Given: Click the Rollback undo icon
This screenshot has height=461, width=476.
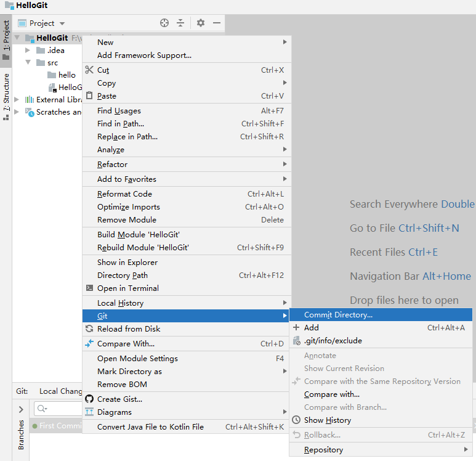Looking at the screenshot, I should pyautogui.click(x=297, y=434).
